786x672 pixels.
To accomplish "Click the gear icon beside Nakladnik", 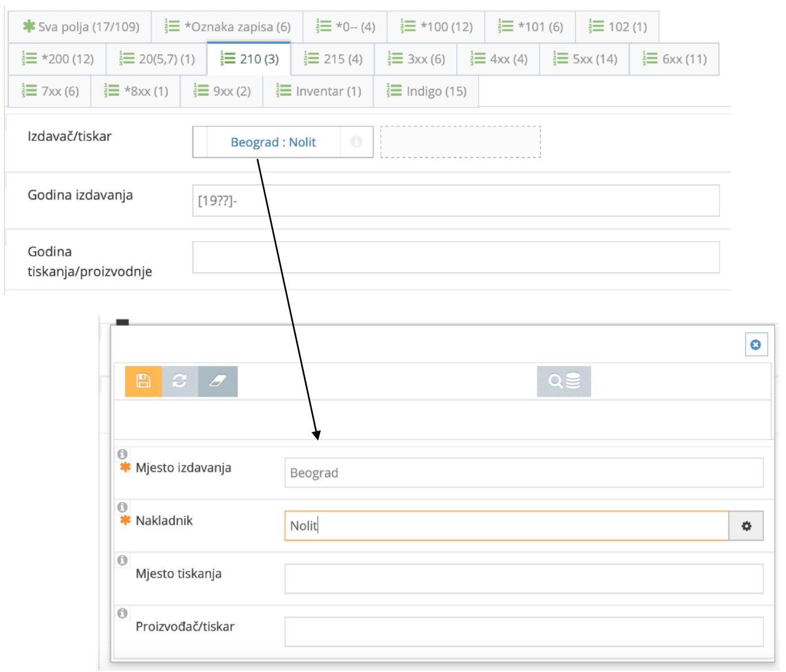I will click(746, 526).
